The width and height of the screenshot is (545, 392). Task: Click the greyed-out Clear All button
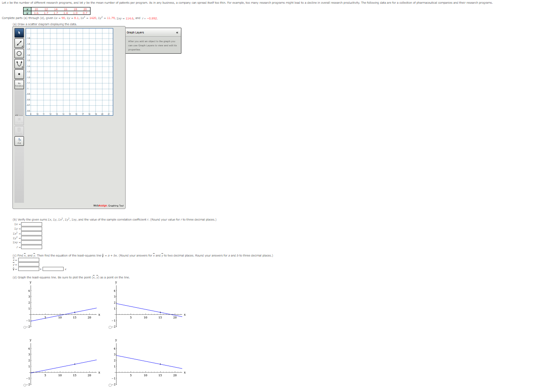point(19,120)
